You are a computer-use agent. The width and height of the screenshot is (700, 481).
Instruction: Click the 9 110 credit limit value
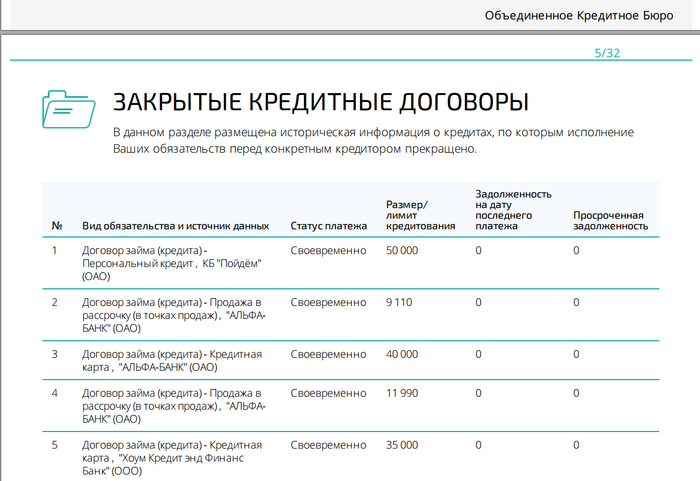click(399, 302)
